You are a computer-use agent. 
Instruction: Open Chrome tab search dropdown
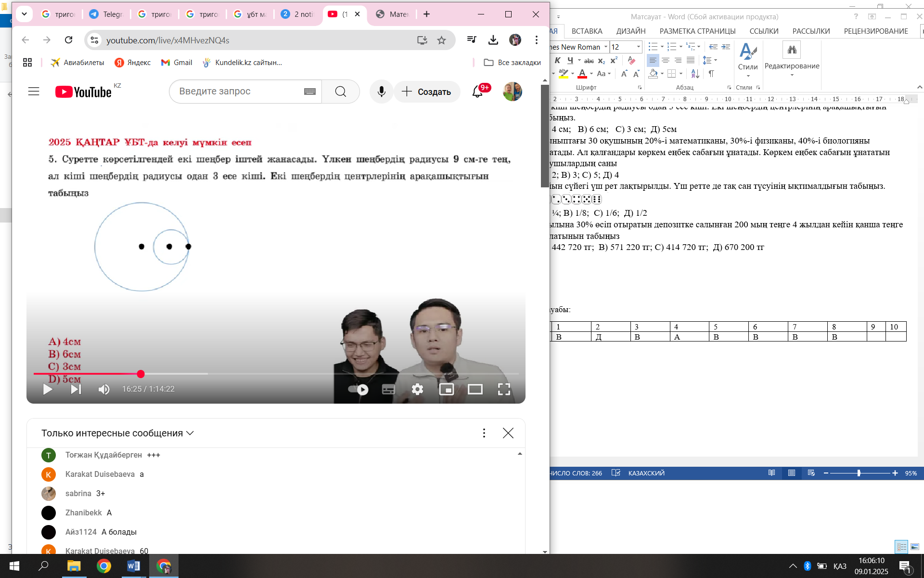24,14
